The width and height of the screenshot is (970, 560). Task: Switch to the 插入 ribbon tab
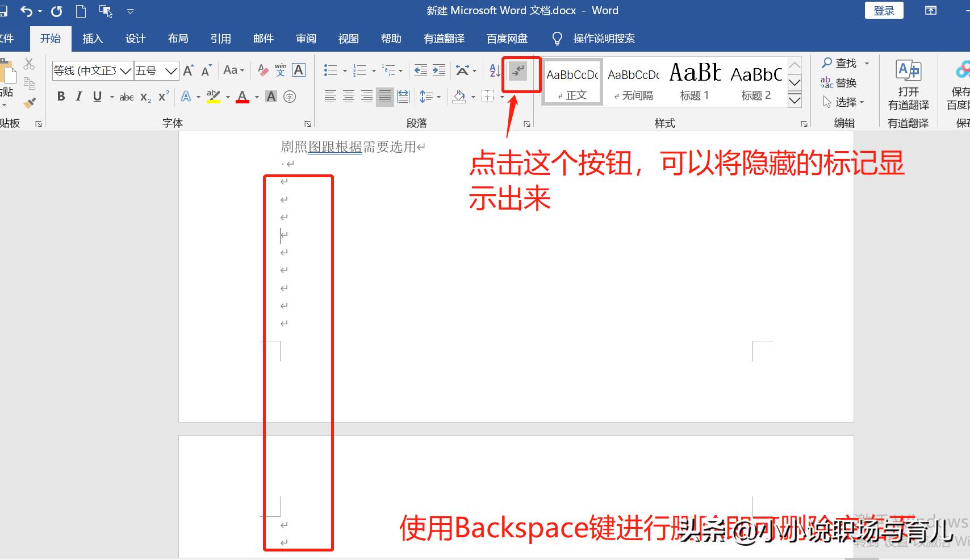click(93, 38)
